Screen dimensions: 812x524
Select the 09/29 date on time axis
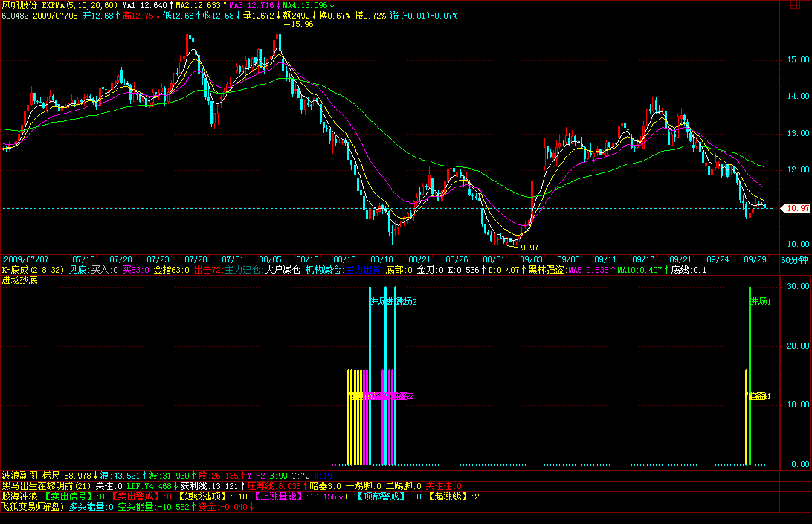tap(755, 259)
